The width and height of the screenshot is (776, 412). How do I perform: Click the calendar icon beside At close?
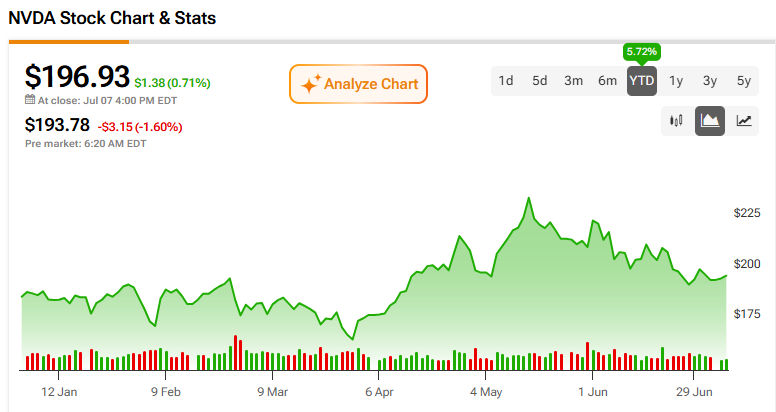click(x=30, y=100)
